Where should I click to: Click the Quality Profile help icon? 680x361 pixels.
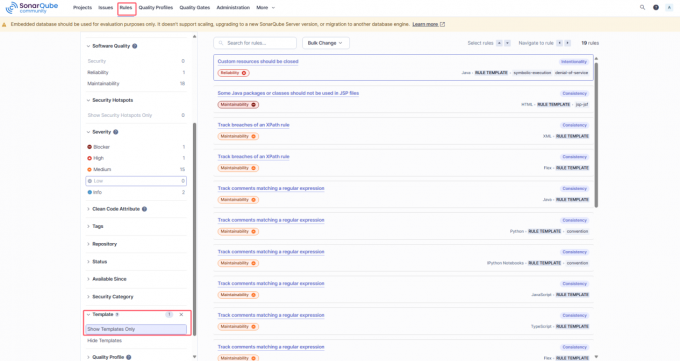click(x=128, y=357)
